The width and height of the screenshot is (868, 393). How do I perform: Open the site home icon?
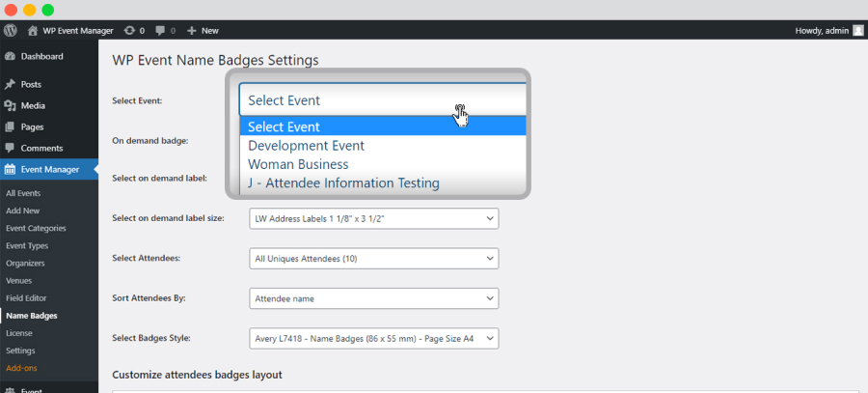point(33,31)
